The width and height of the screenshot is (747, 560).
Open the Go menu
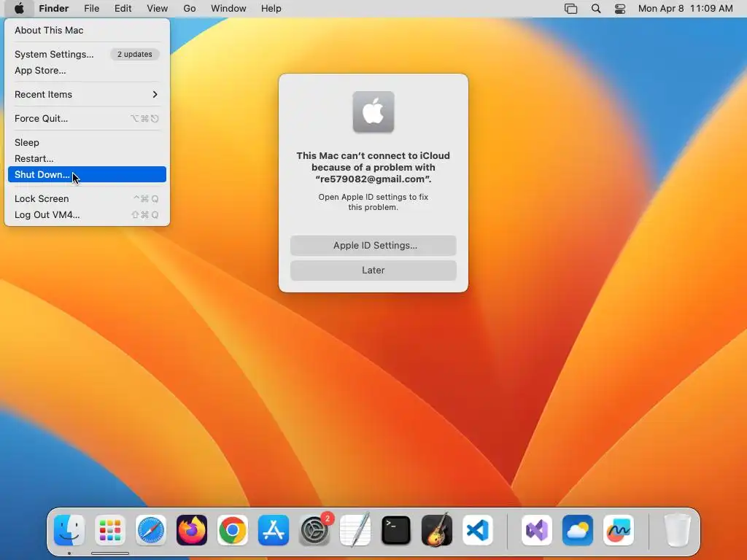190,9
